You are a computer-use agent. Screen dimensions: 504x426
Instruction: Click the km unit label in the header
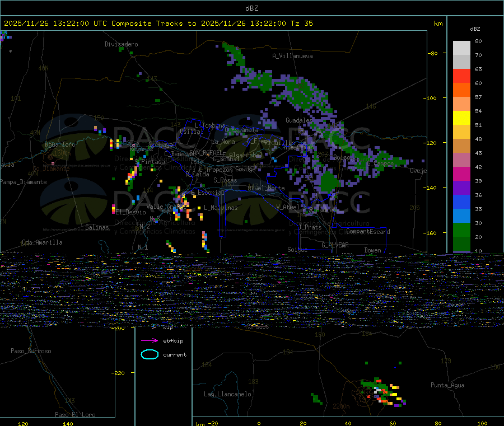(438, 24)
